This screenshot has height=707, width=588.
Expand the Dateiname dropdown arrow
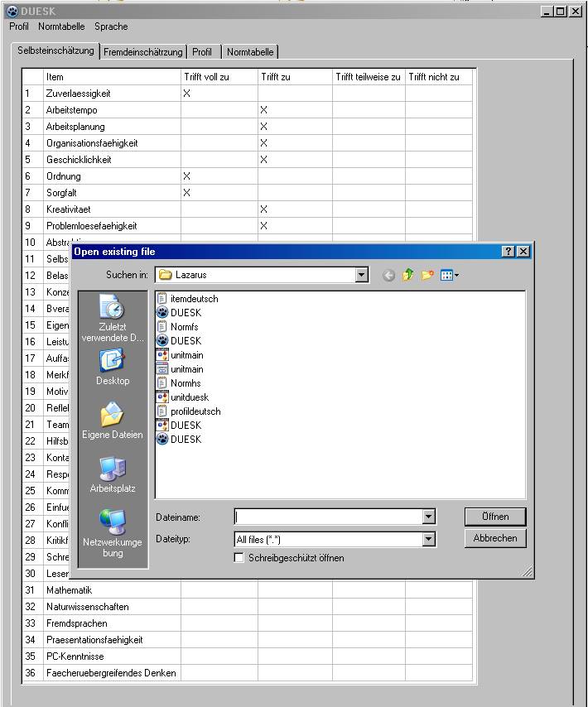(428, 517)
